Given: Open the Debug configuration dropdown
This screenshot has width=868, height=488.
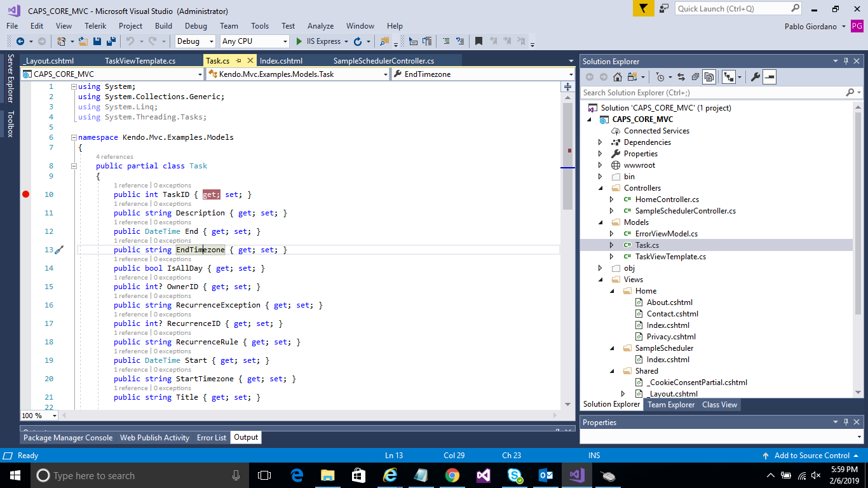Looking at the screenshot, I should tap(196, 41).
